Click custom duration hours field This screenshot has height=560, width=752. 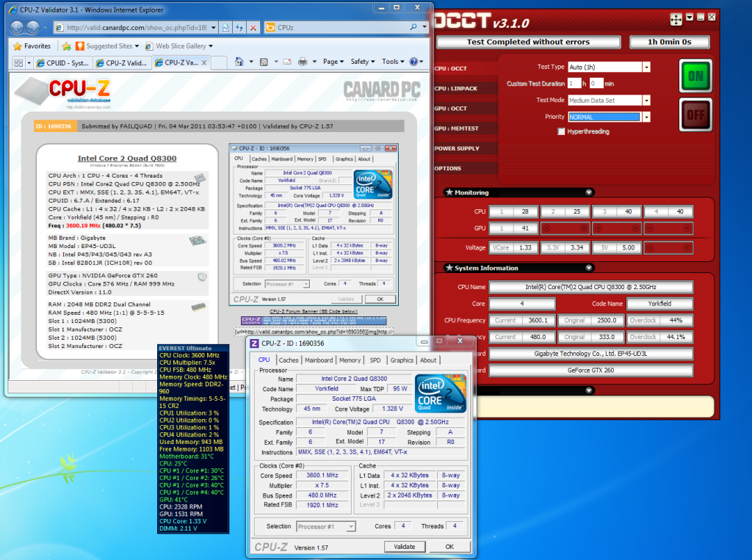click(574, 84)
